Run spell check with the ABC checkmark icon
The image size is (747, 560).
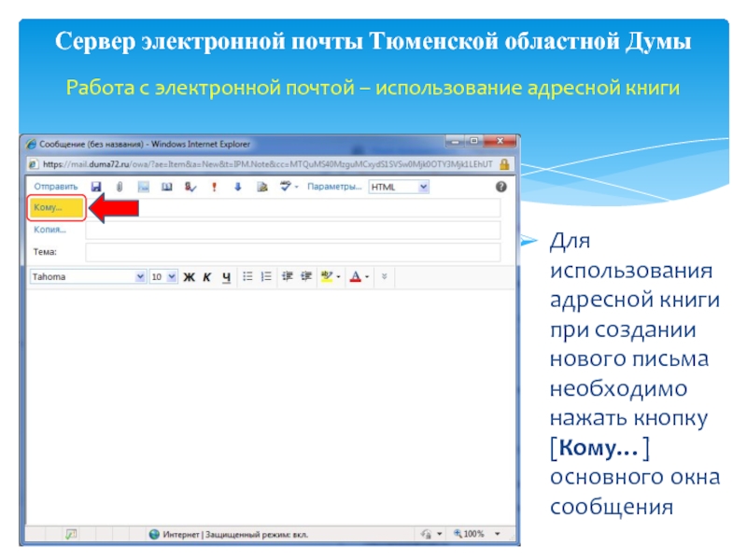coord(286,186)
